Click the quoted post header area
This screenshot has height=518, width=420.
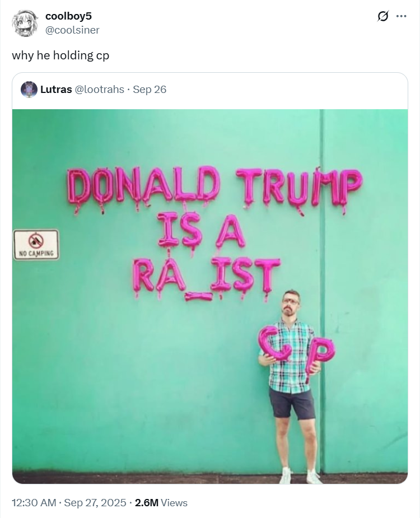(210, 91)
